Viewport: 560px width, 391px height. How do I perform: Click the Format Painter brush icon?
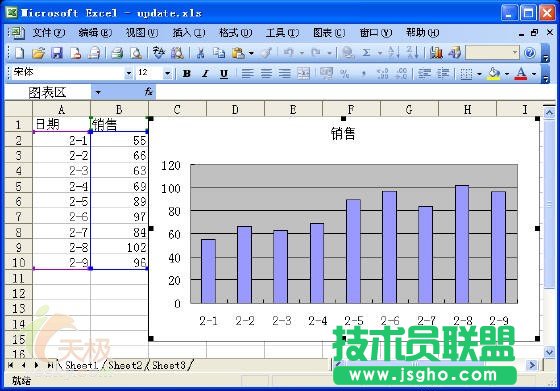266,53
